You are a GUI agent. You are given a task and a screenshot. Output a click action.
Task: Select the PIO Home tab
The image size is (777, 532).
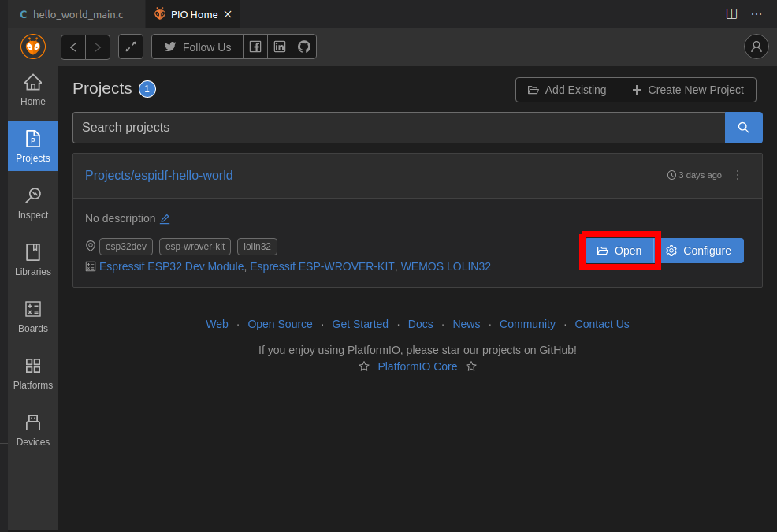(x=193, y=14)
